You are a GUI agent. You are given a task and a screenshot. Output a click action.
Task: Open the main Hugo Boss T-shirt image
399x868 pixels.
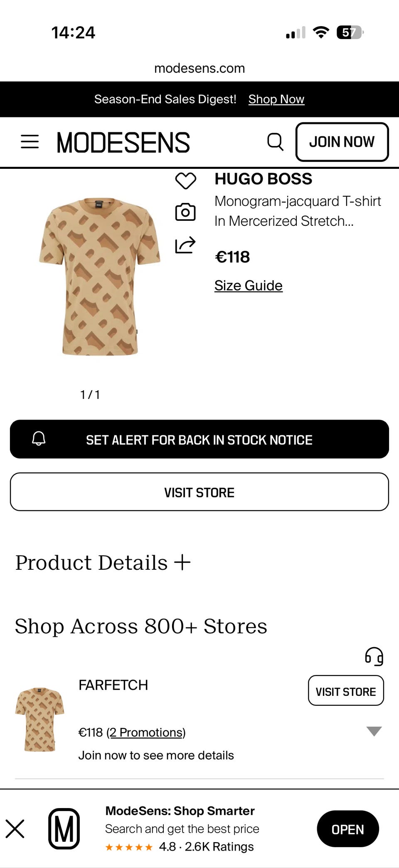[x=100, y=277]
